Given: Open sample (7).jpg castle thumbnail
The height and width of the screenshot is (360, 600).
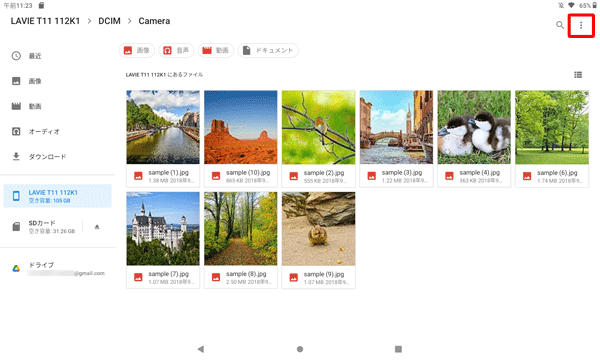Looking at the screenshot, I should (x=163, y=229).
